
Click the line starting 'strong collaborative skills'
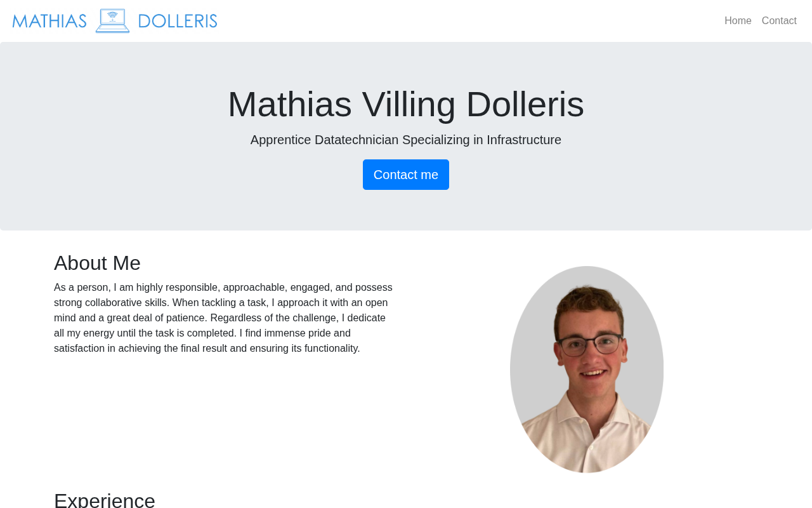click(221, 303)
